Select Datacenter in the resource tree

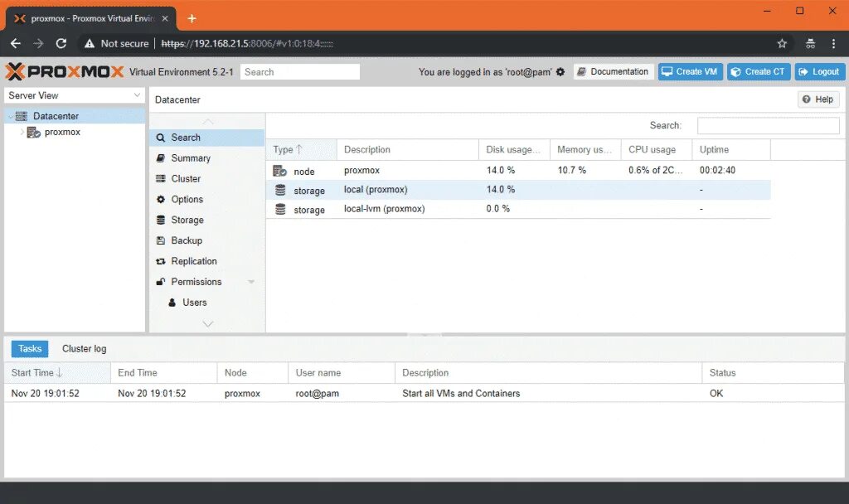[x=75, y=116]
